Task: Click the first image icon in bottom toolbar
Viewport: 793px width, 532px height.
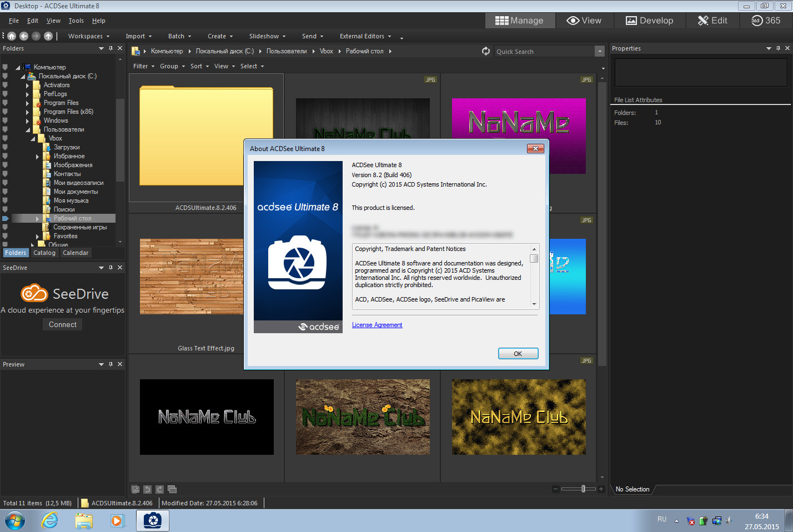Action: [135, 489]
